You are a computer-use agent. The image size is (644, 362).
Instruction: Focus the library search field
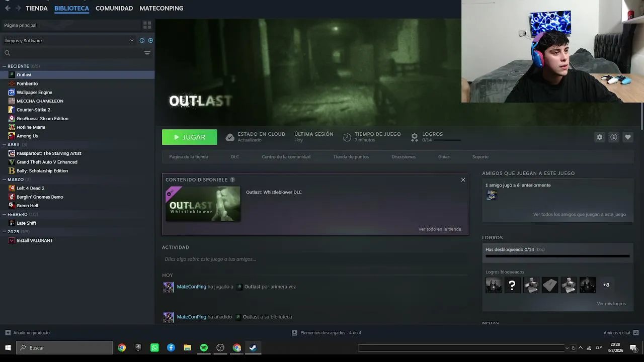point(73,53)
